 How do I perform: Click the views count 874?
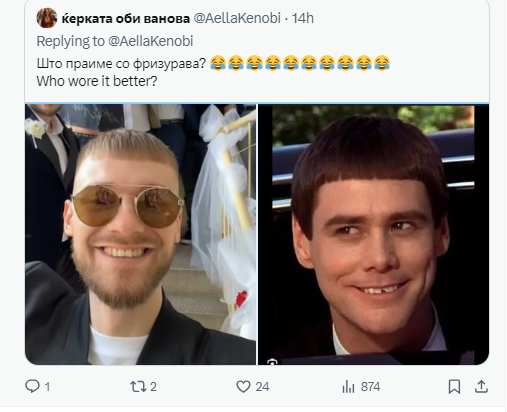(370, 387)
